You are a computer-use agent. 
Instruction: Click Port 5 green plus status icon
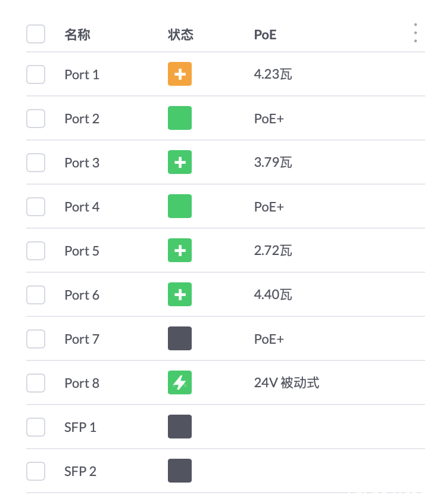point(180,250)
